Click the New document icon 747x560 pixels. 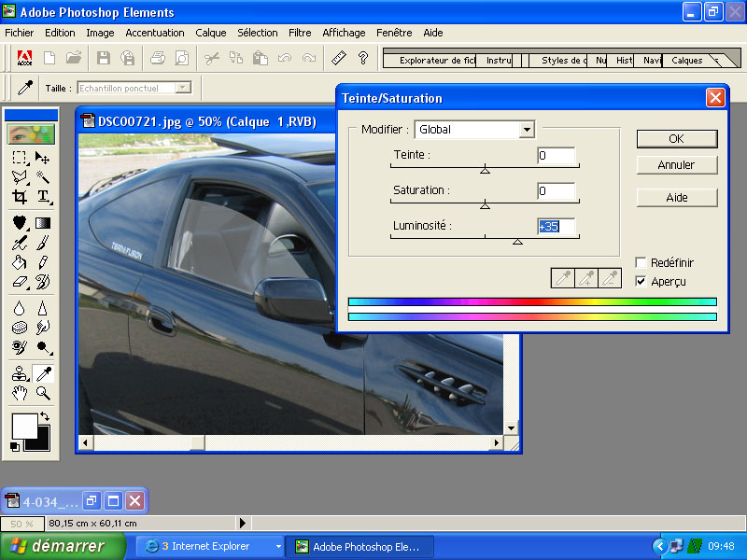[49, 58]
